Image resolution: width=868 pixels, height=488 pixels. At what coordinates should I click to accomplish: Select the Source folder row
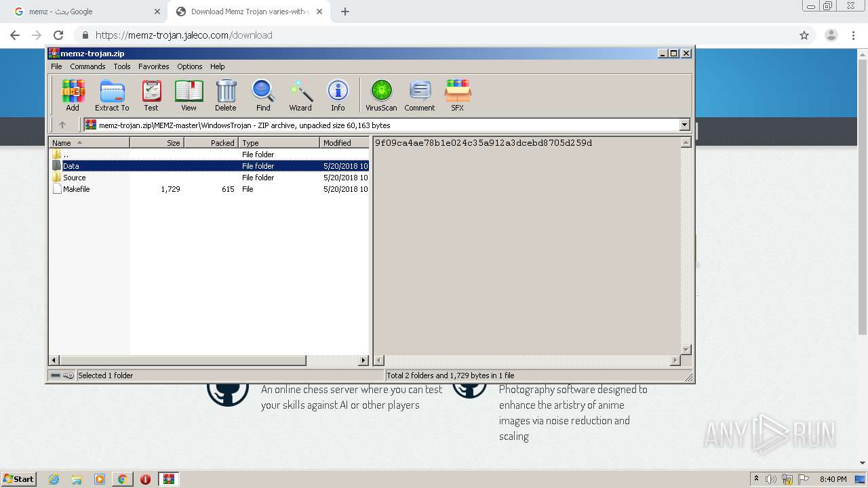point(209,178)
